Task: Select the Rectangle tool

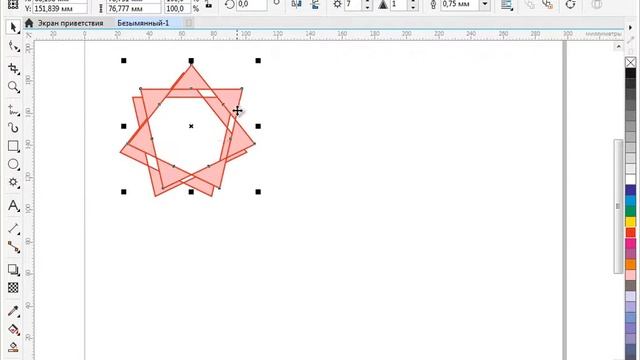Action: click(x=13, y=146)
